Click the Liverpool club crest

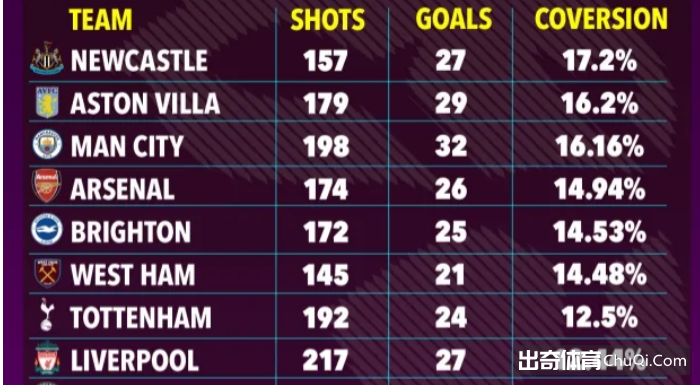(x=47, y=358)
